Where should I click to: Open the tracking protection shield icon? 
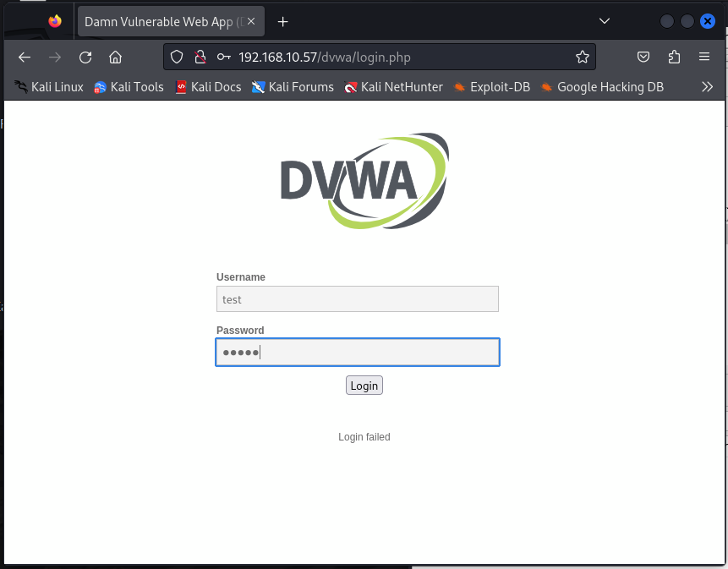(x=177, y=57)
